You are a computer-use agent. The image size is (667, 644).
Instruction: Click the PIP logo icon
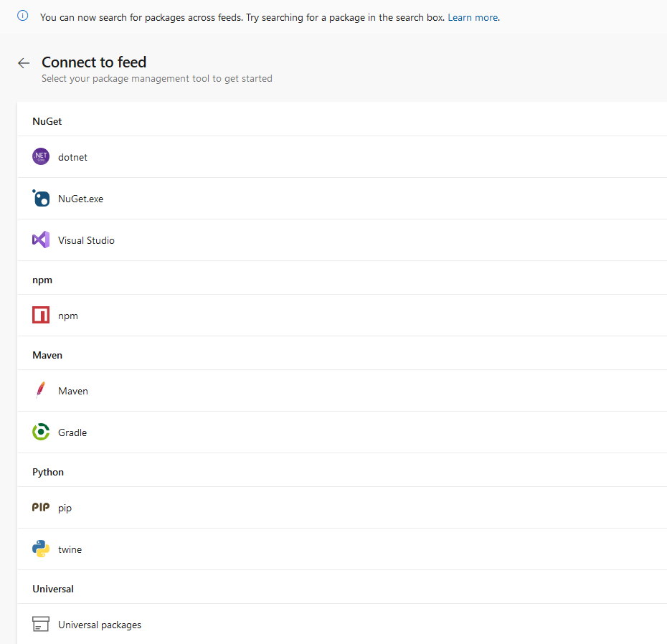[x=41, y=508]
